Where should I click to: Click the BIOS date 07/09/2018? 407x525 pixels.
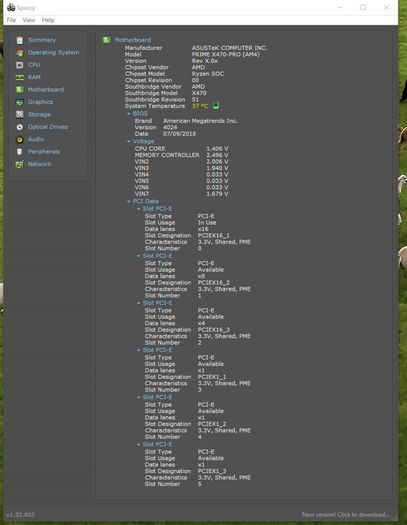coord(179,134)
